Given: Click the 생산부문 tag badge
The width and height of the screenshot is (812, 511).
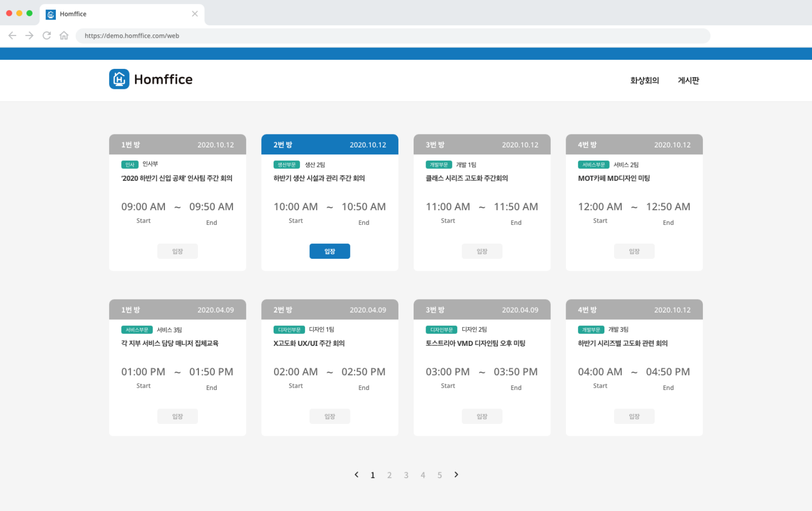Looking at the screenshot, I should tap(286, 165).
